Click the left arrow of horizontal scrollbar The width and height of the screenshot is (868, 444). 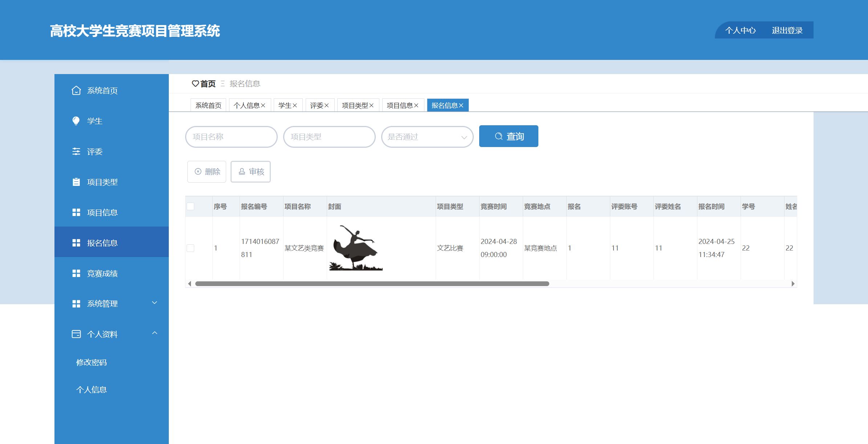tap(190, 284)
